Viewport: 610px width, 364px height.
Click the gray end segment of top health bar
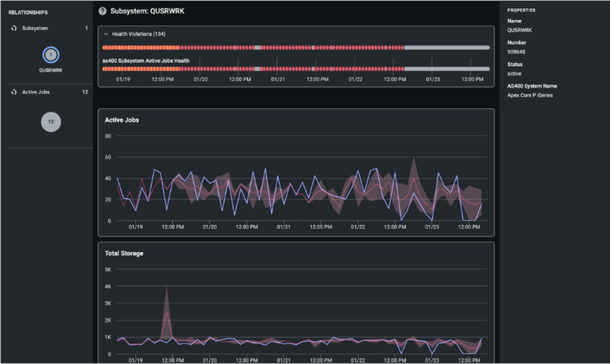(447, 48)
